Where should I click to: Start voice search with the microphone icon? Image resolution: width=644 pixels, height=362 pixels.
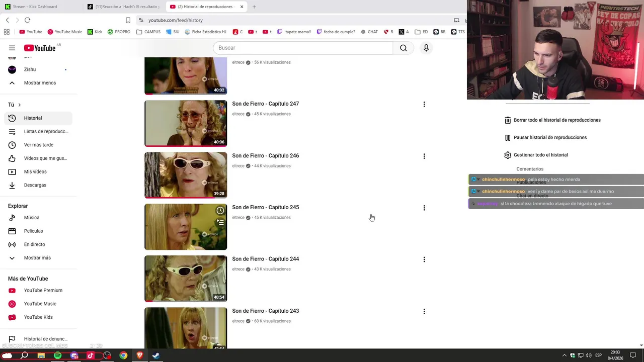point(426,48)
